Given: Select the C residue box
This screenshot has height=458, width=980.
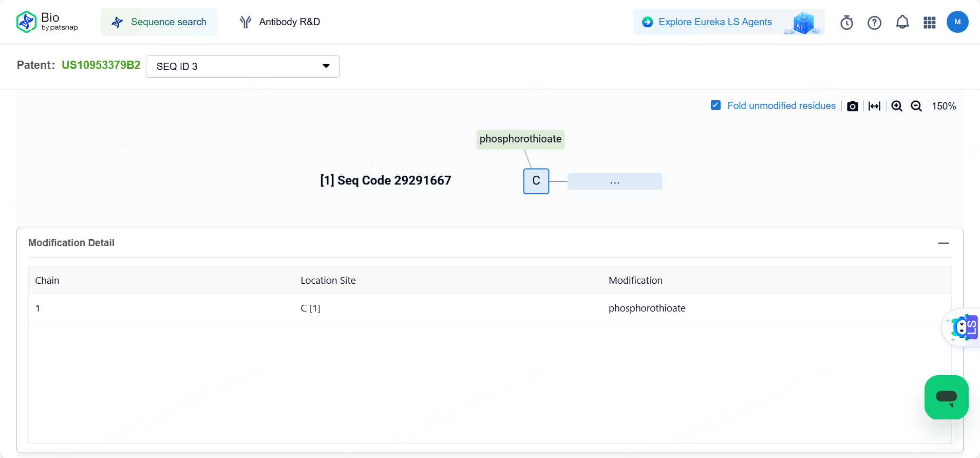Looking at the screenshot, I should 536,181.
